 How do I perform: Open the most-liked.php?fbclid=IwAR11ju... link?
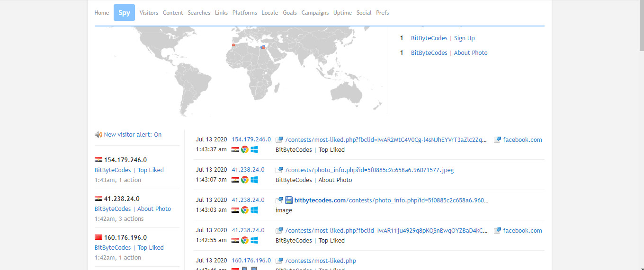click(386, 231)
